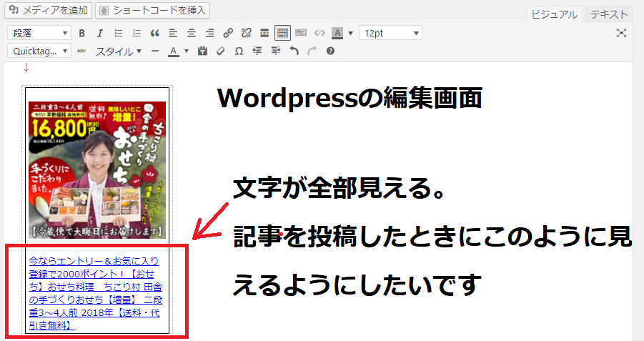Open the keyboard shortcuts help icon

330,51
